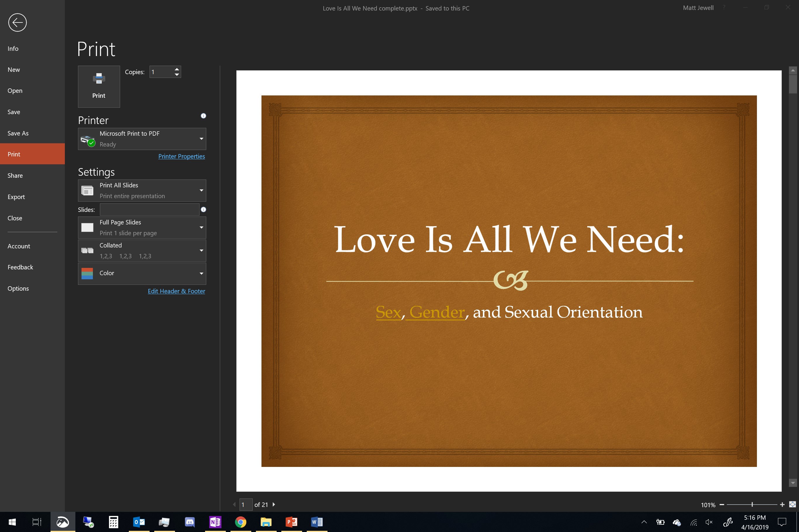Click the Print button with printer icon

(x=99, y=86)
